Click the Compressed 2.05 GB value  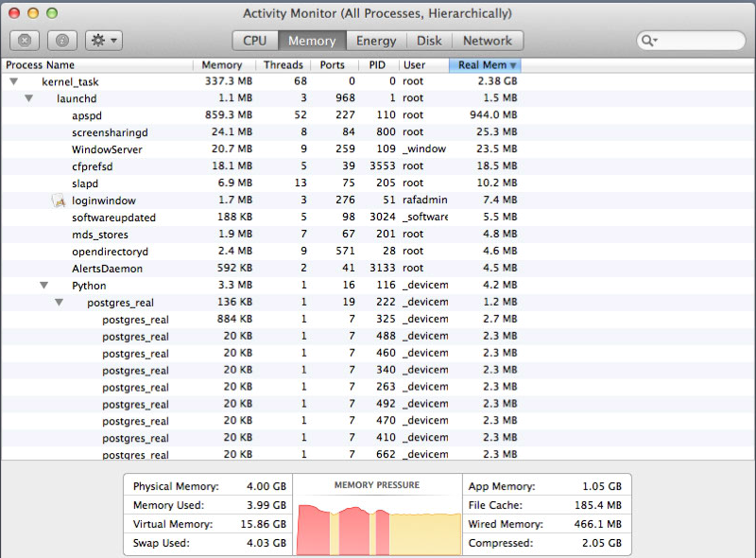[602, 543]
